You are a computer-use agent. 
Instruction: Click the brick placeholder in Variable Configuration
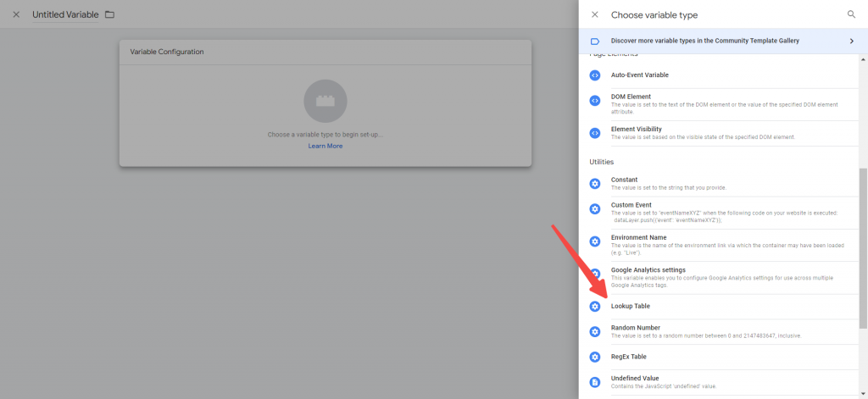click(325, 102)
